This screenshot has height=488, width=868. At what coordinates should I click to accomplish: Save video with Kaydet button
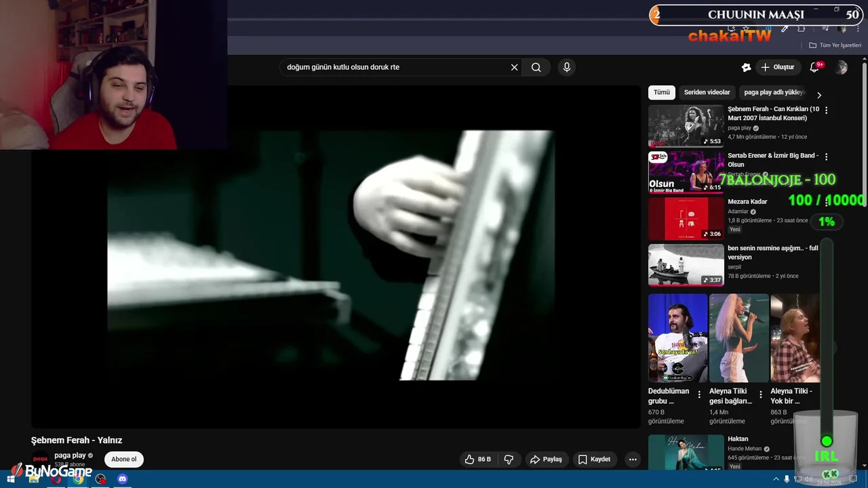coord(594,460)
